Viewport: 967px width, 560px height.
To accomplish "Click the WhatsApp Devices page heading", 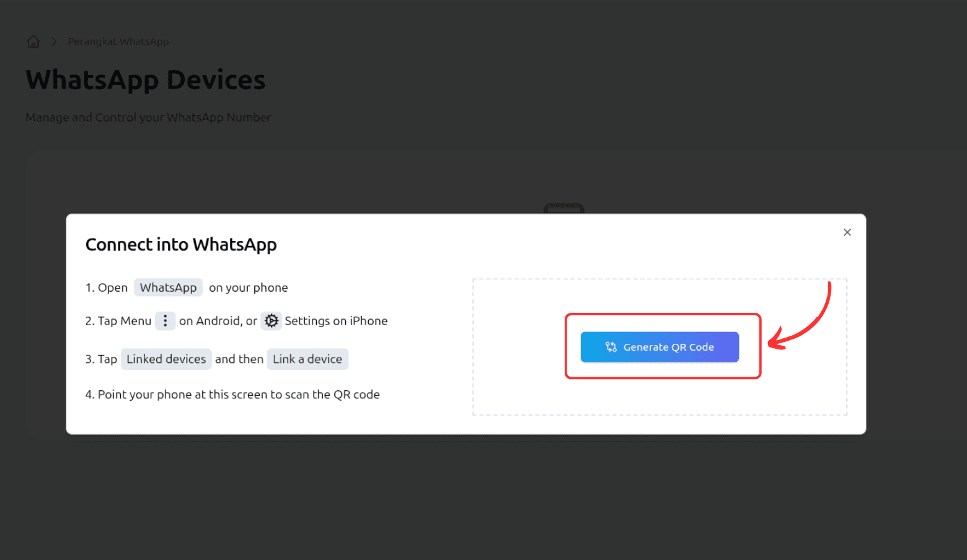I will [146, 80].
